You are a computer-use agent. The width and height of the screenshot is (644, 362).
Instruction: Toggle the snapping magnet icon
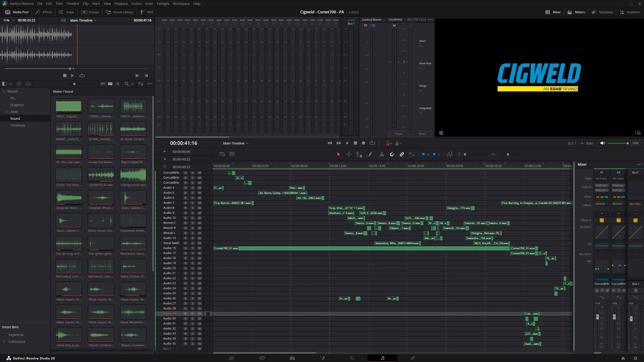pyautogui.click(x=392, y=154)
